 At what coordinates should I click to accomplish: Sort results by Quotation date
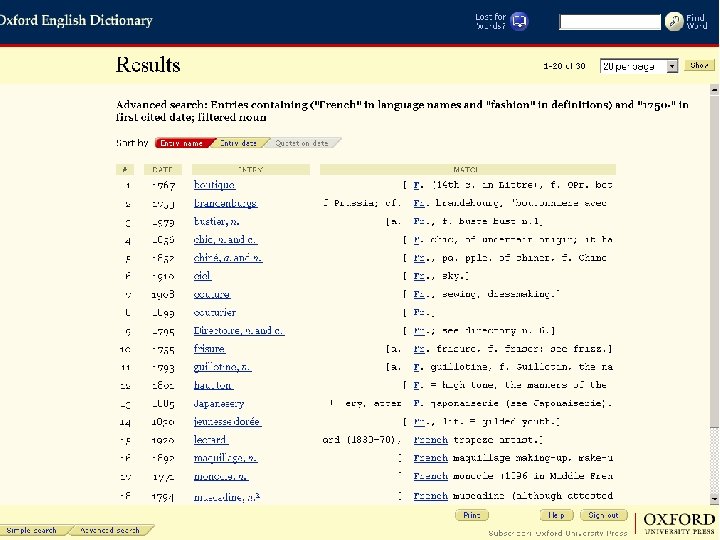point(302,143)
